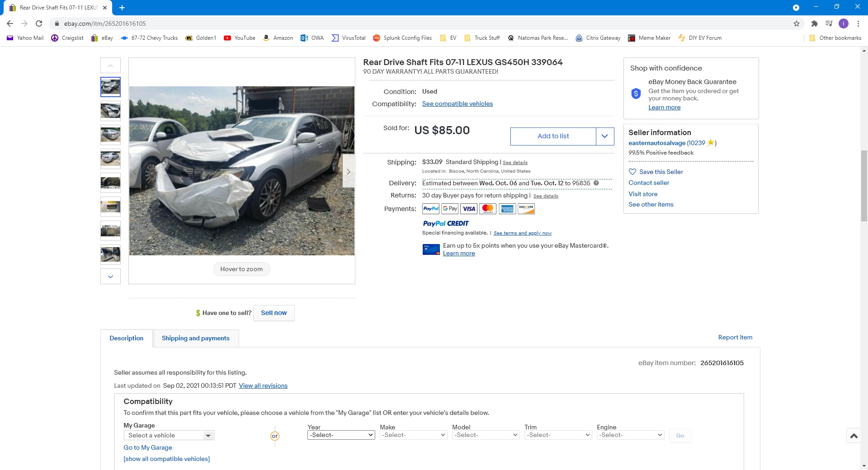Open My Garage Select a vehicle dropdown

169,435
